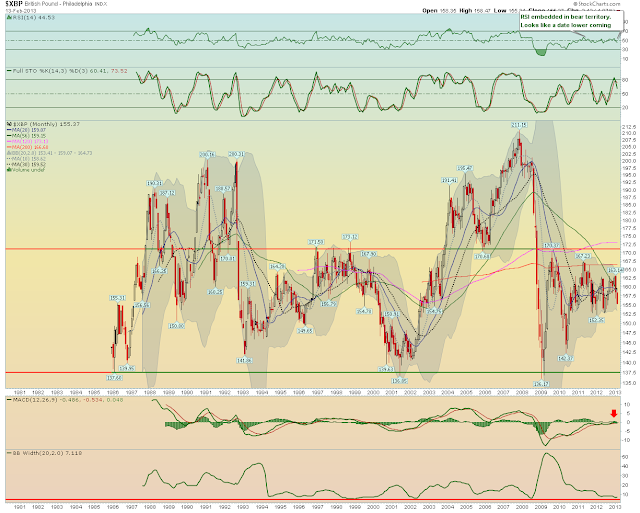Click the RSI(14) 44.53 indicator label
The height and width of the screenshot is (513, 640).
coord(33,18)
